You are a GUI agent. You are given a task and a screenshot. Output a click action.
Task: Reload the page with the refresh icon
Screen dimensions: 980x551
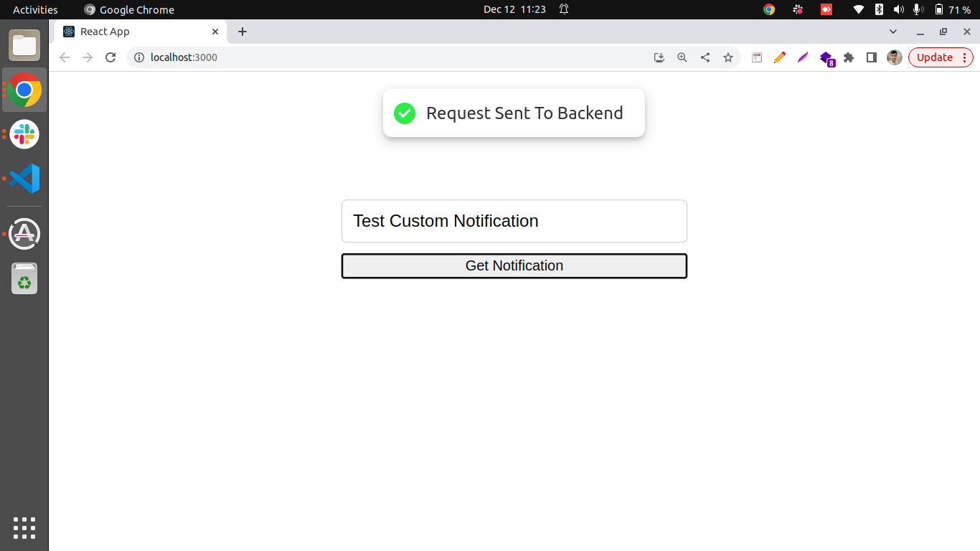(110, 57)
